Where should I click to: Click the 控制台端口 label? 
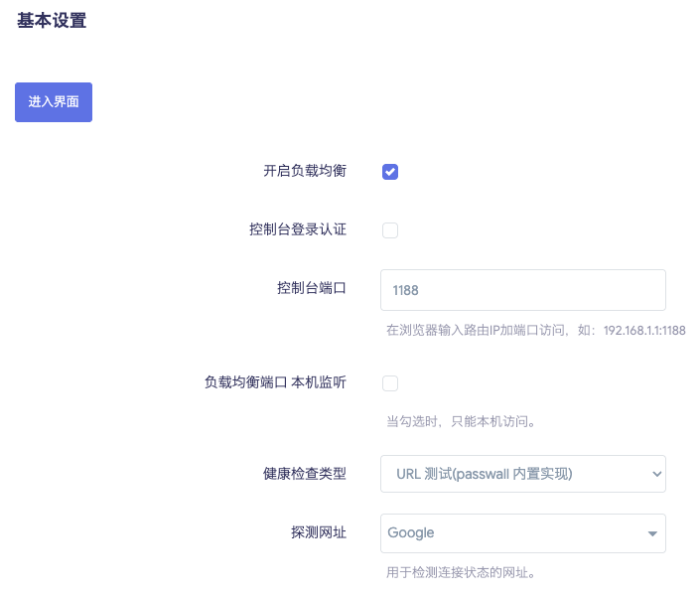(x=312, y=289)
